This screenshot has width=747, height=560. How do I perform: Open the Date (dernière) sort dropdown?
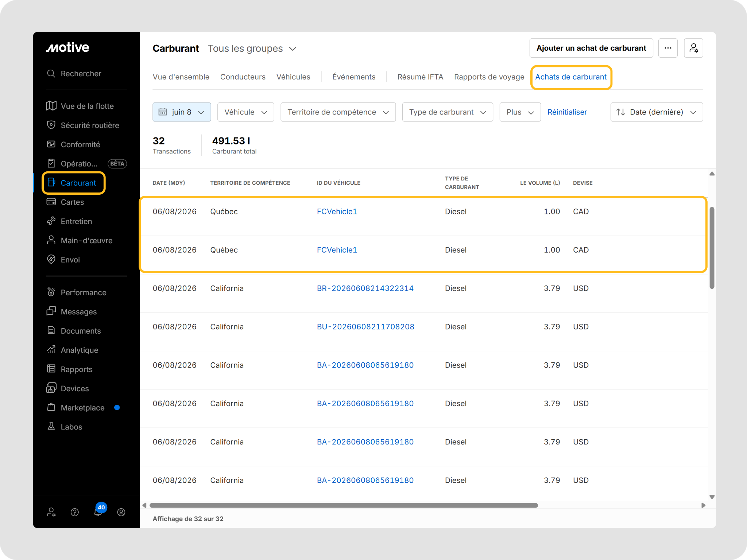coord(657,112)
